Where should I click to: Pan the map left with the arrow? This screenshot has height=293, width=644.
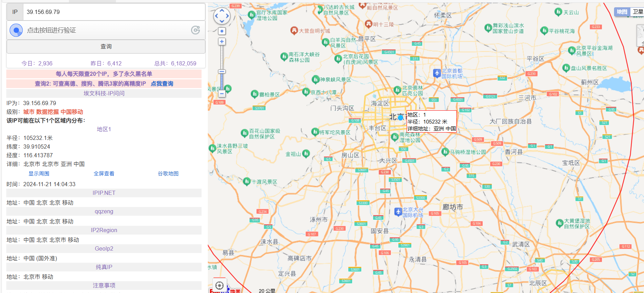click(216, 16)
